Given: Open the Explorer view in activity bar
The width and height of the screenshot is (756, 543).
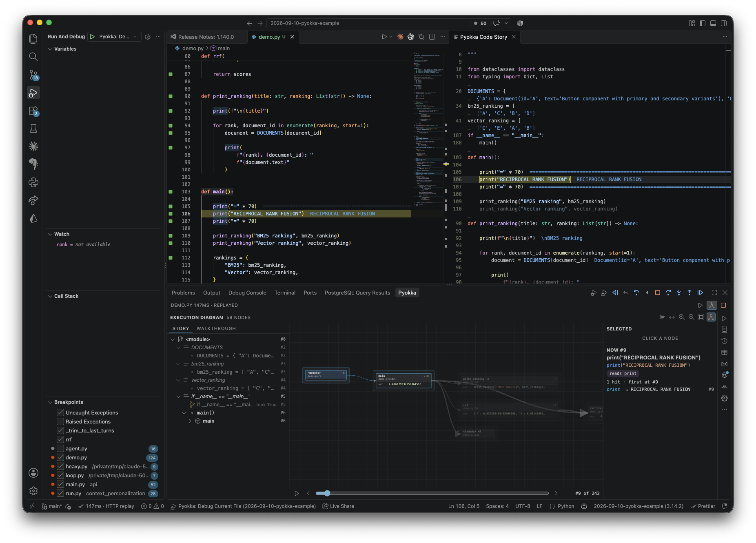Looking at the screenshot, I should point(33,39).
